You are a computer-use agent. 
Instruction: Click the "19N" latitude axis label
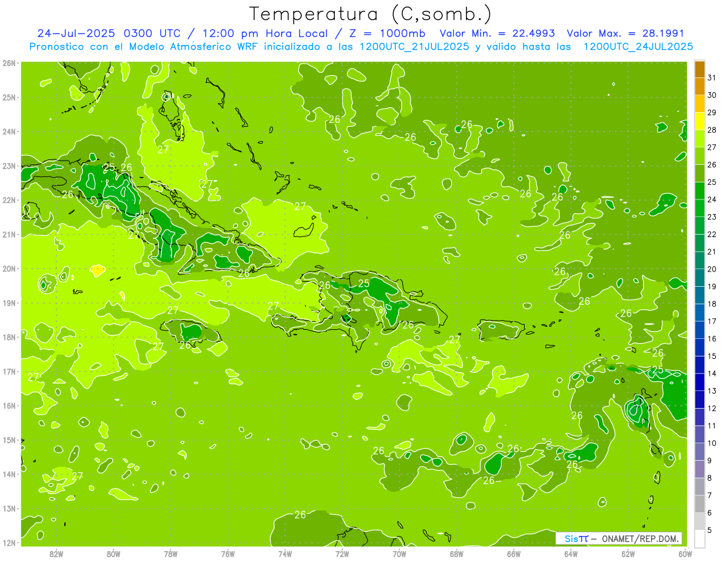(x=9, y=303)
